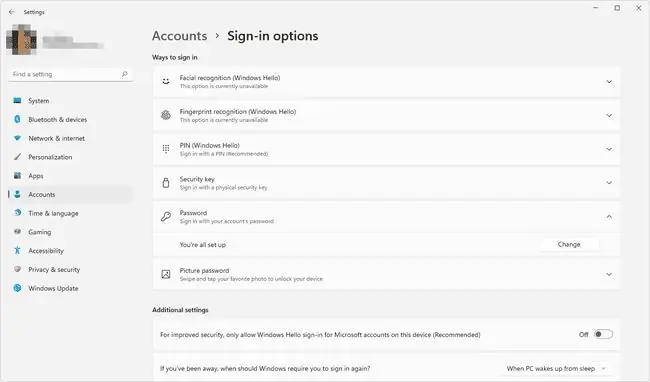The height and width of the screenshot is (382, 650).
Task: Collapse the Password section chevron
Action: click(609, 217)
